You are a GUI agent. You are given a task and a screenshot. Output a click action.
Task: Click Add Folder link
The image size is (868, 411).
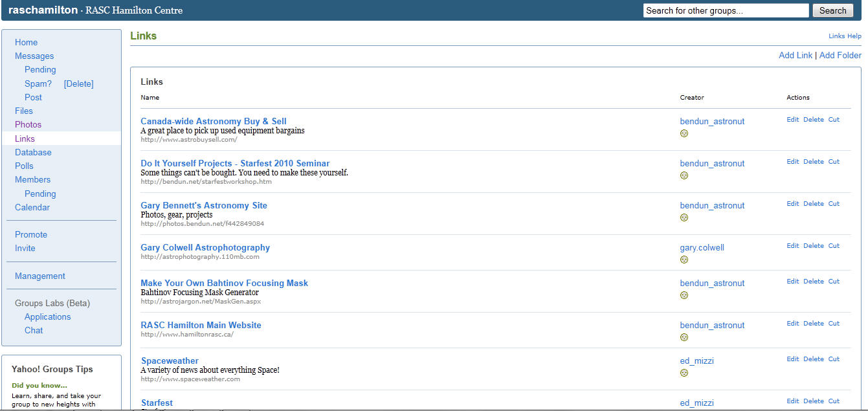840,55
